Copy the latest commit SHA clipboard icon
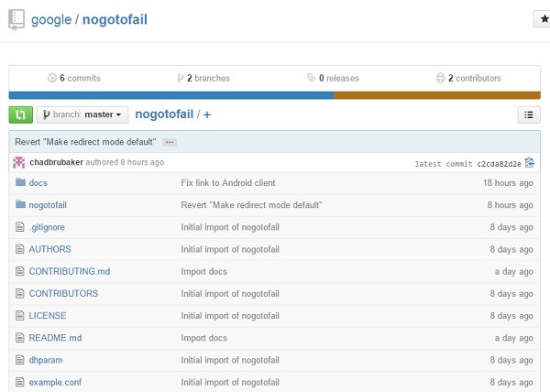 pos(529,163)
